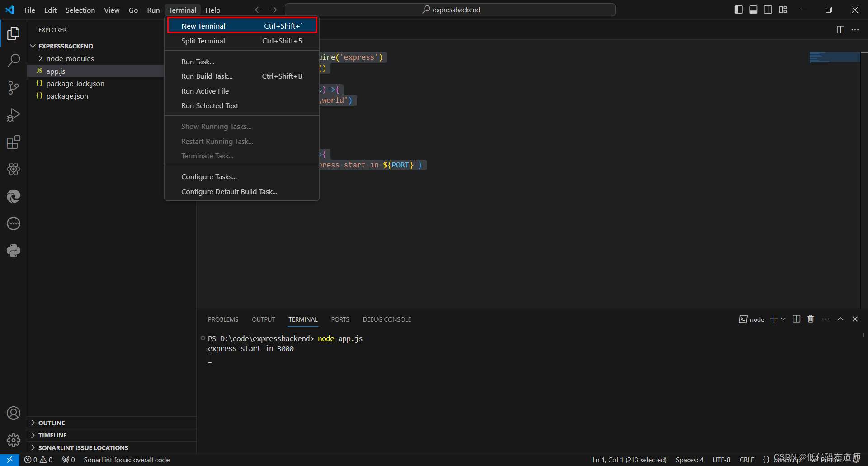
Task: Choose Run Build Task... entry
Action: point(242,76)
